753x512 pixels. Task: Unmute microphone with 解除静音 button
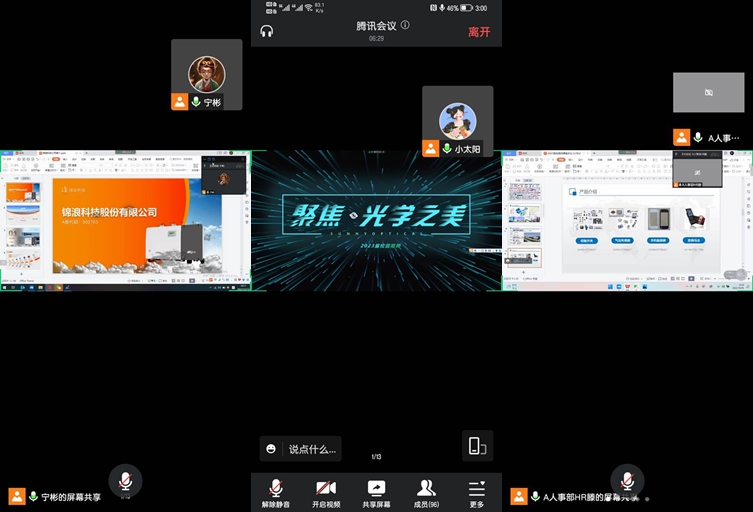coord(276,492)
